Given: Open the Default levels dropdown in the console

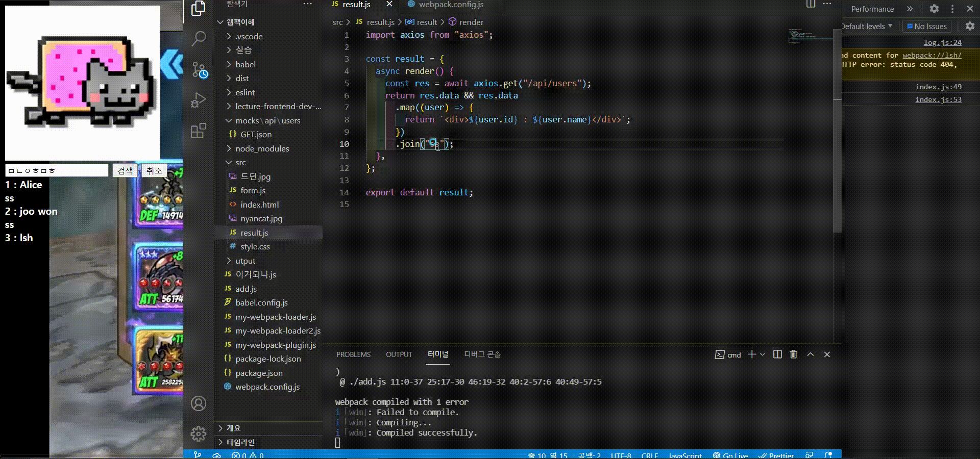Looking at the screenshot, I should click(x=867, y=26).
